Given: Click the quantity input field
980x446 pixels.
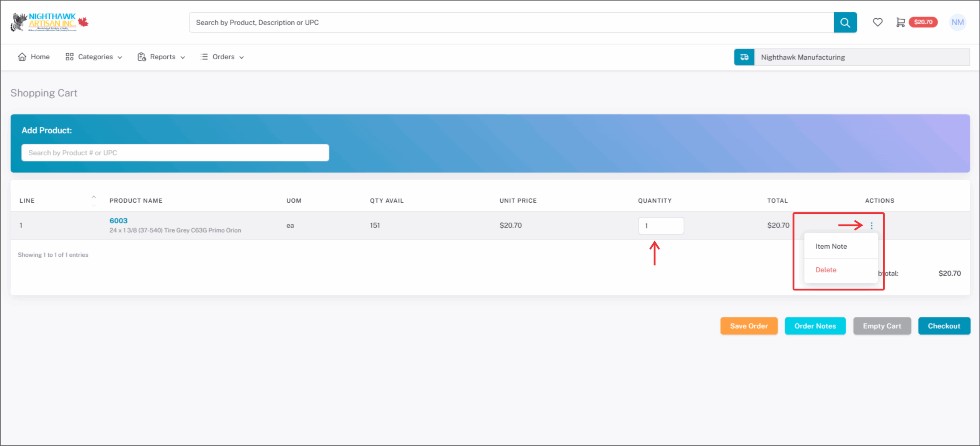Looking at the screenshot, I should tap(661, 226).
